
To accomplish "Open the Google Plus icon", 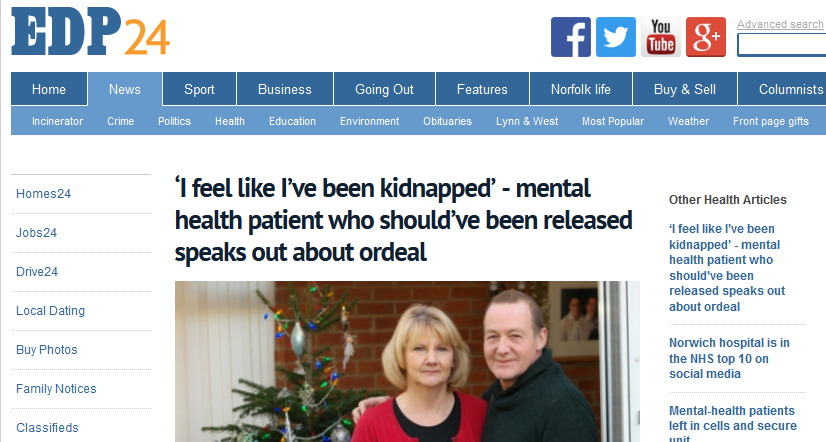I will (706, 37).
